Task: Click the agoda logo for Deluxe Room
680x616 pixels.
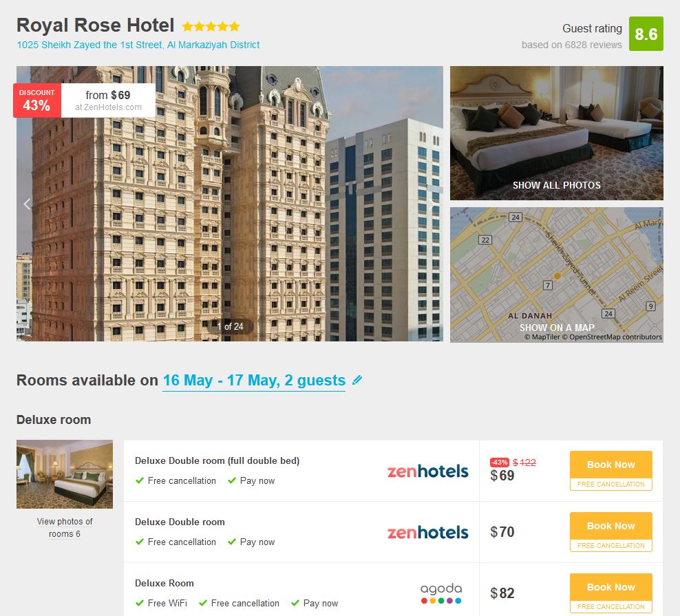Action: coord(441,593)
